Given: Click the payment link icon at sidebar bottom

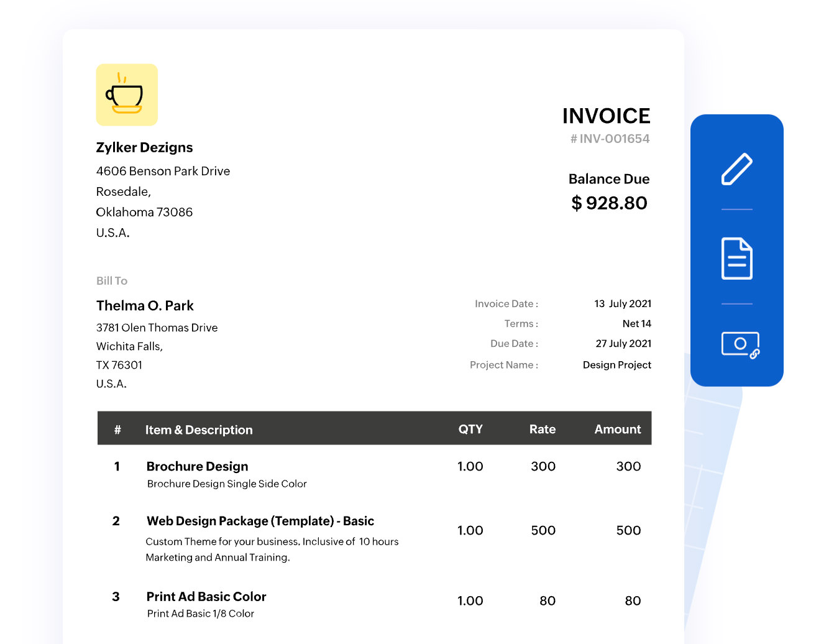Looking at the screenshot, I should click(740, 344).
